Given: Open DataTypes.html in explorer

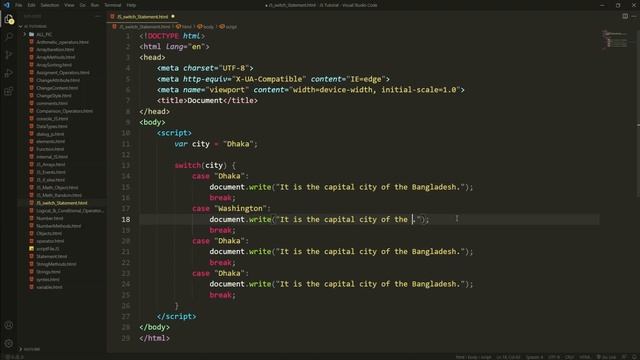Looking at the screenshot, I should click(52, 127).
